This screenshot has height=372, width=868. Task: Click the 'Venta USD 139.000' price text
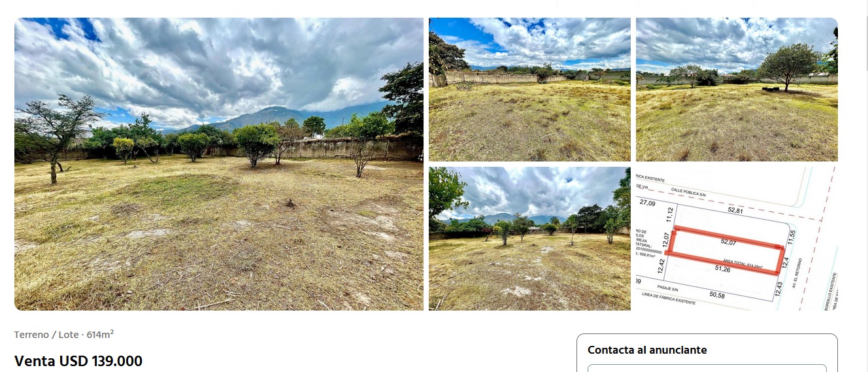click(78, 361)
